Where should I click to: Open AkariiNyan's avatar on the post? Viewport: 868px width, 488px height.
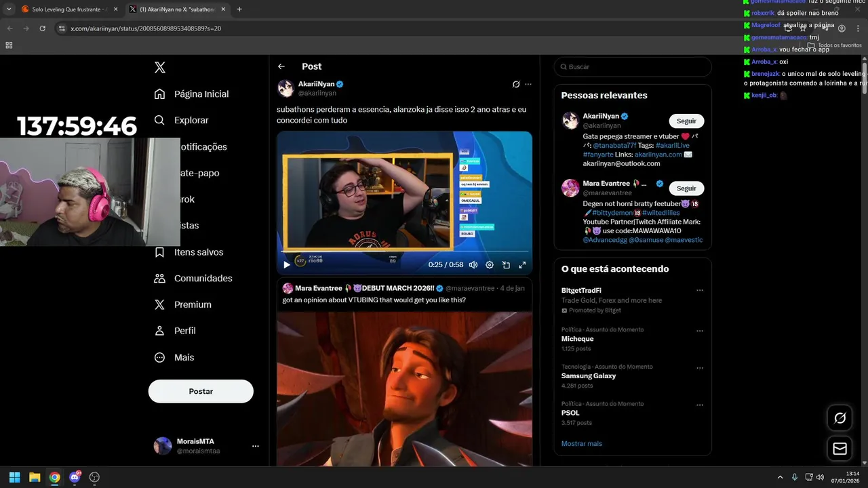point(285,88)
